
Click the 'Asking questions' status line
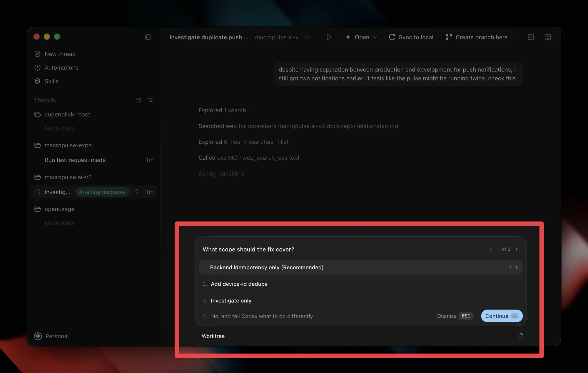pos(221,174)
